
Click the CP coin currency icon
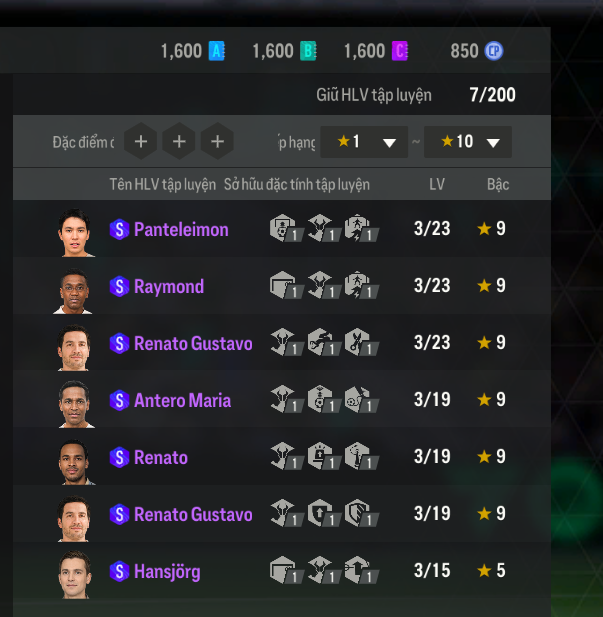pyautogui.click(x=494, y=51)
